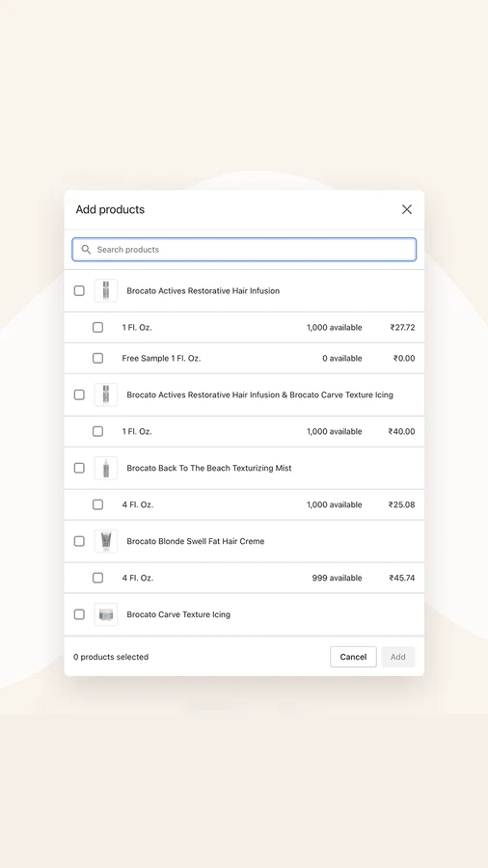Close the Add products dialog
488x868 pixels.
pyautogui.click(x=407, y=209)
